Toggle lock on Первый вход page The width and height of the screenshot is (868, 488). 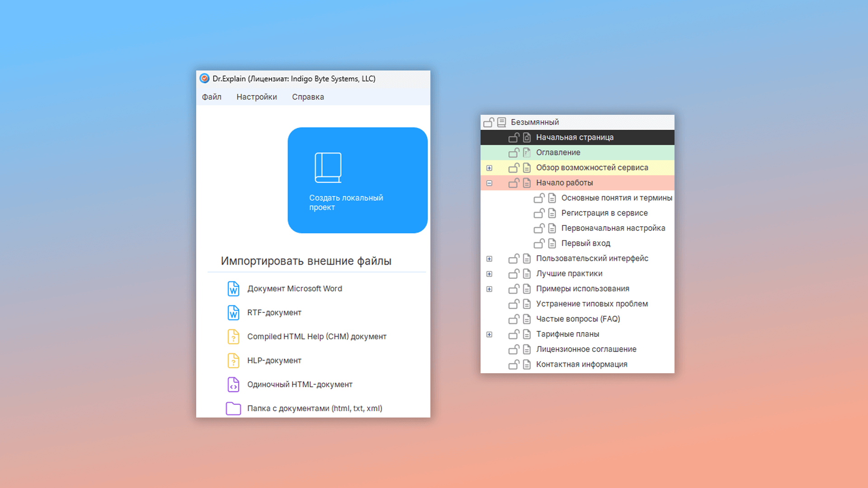click(x=539, y=244)
